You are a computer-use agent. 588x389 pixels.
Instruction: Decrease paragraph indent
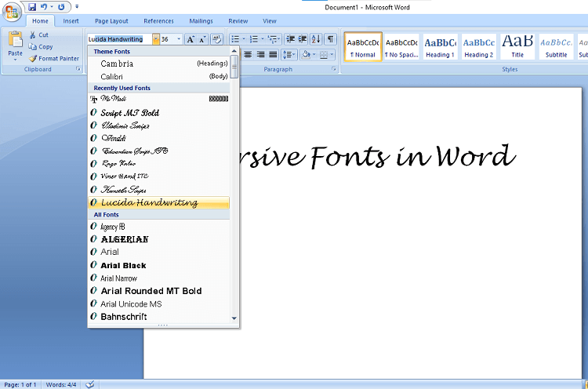pyautogui.click(x=290, y=39)
